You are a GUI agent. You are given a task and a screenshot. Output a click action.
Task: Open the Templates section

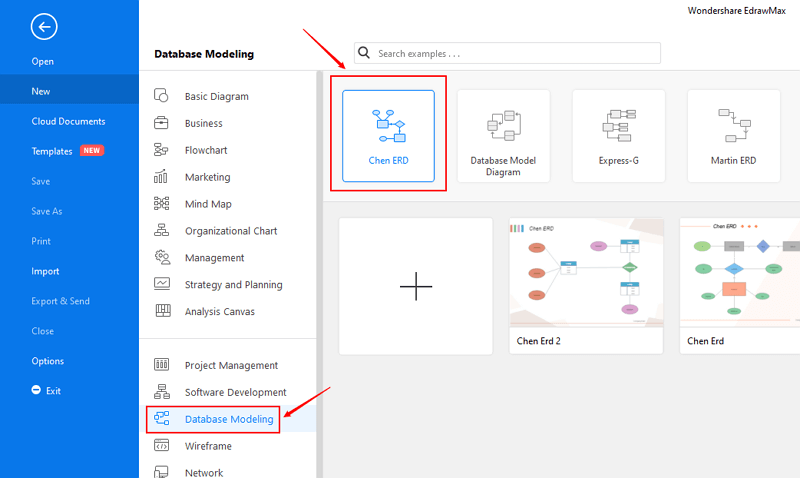[52, 152]
